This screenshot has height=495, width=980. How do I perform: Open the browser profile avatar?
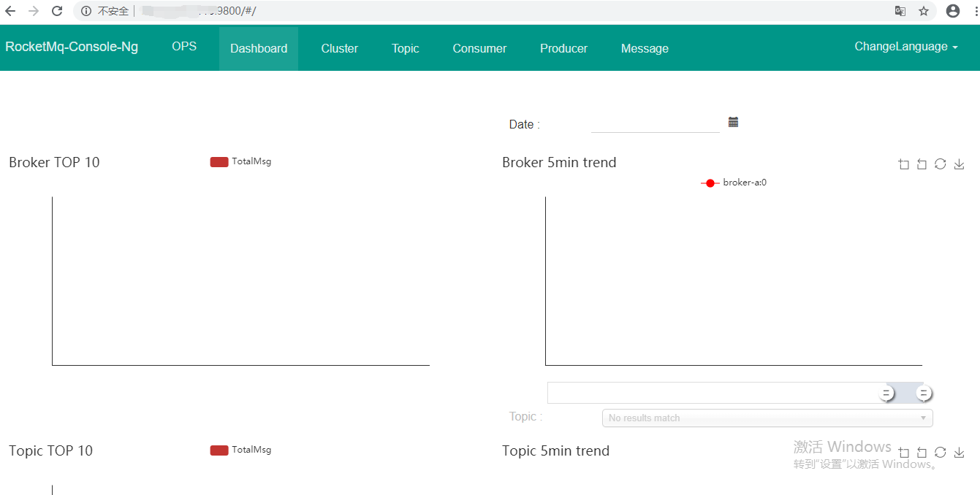[x=952, y=11]
